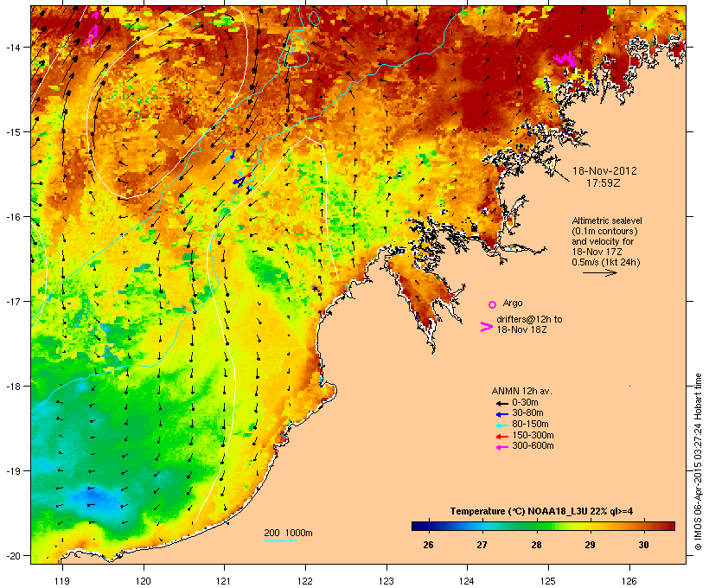Click the 150-300m depth label
The image size is (709, 588).
tap(533, 435)
